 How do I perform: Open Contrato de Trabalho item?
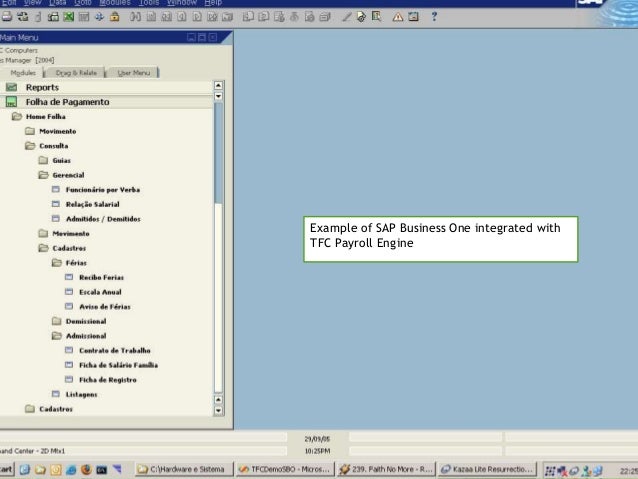[x=115, y=350]
